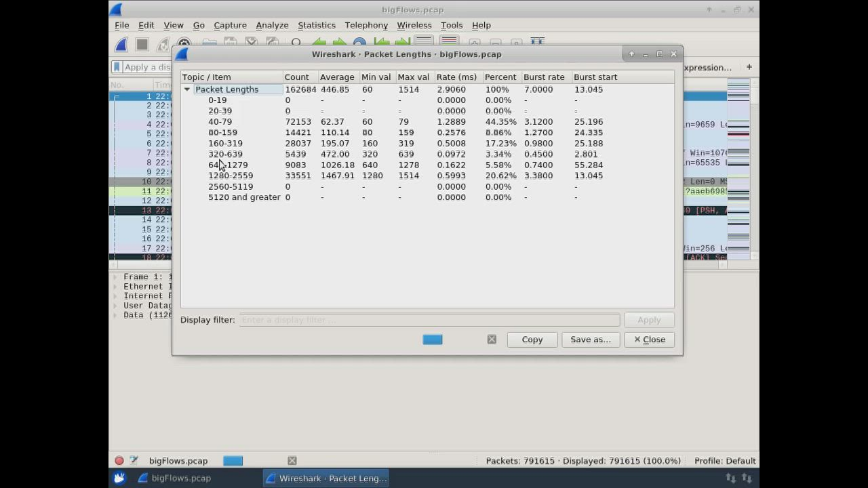The height and width of the screenshot is (488, 868).
Task: Open the Tools menu
Action: [x=452, y=25]
